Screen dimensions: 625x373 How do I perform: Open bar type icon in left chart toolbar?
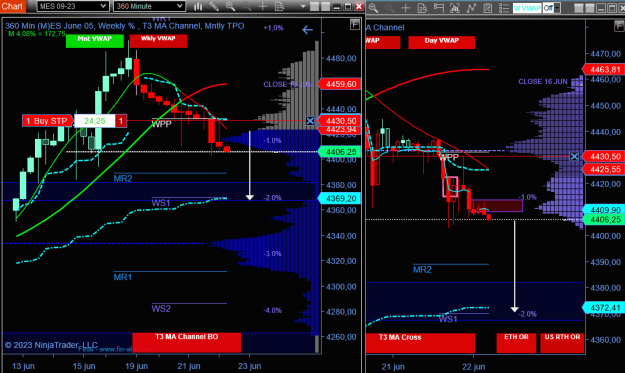tap(198, 6)
